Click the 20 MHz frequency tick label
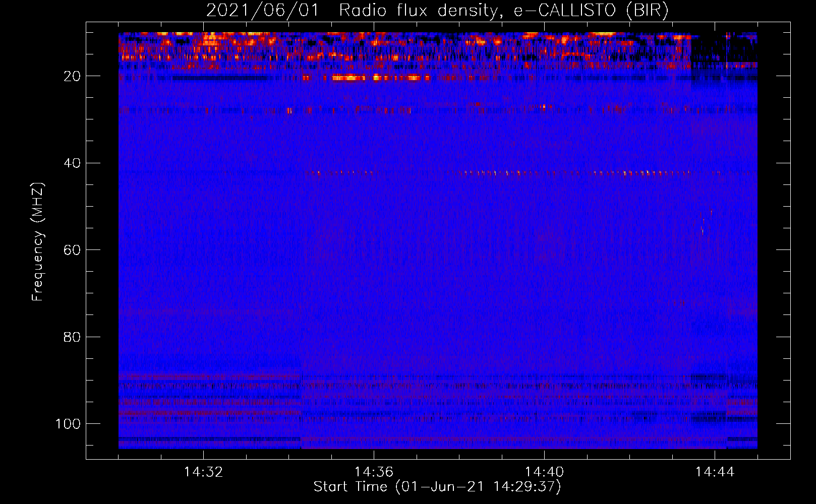This screenshot has width=816, height=504. (x=72, y=76)
